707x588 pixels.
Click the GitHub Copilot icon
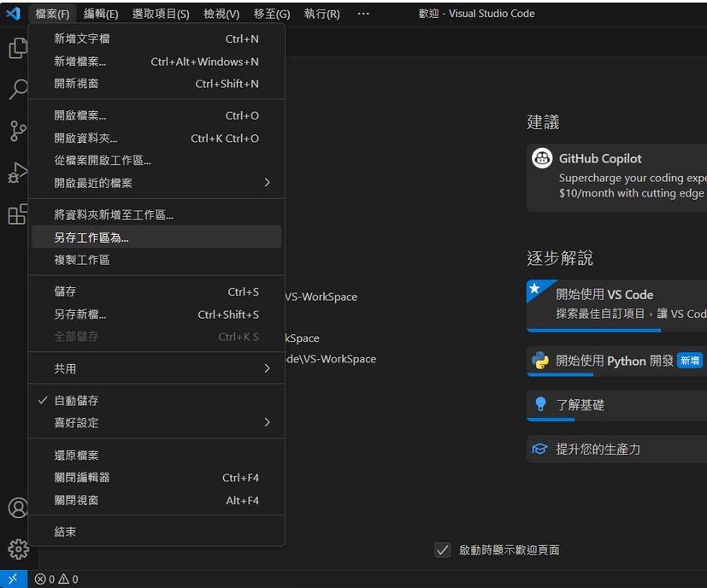click(542, 158)
